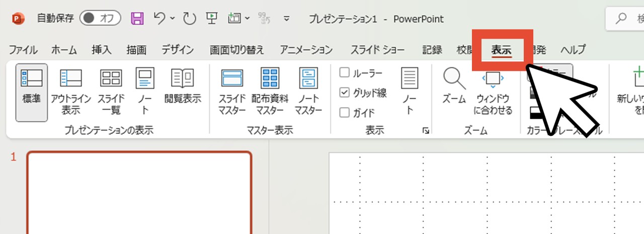Open the デザイン tab
Image resolution: width=644 pixels, height=234 pixels.
coord(178,50)
